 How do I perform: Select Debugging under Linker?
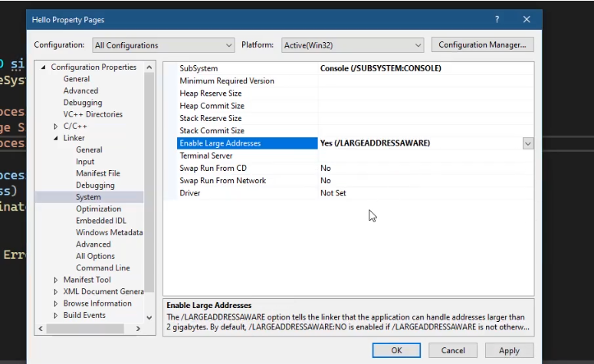pyautogui.click(x=95, y=185)
